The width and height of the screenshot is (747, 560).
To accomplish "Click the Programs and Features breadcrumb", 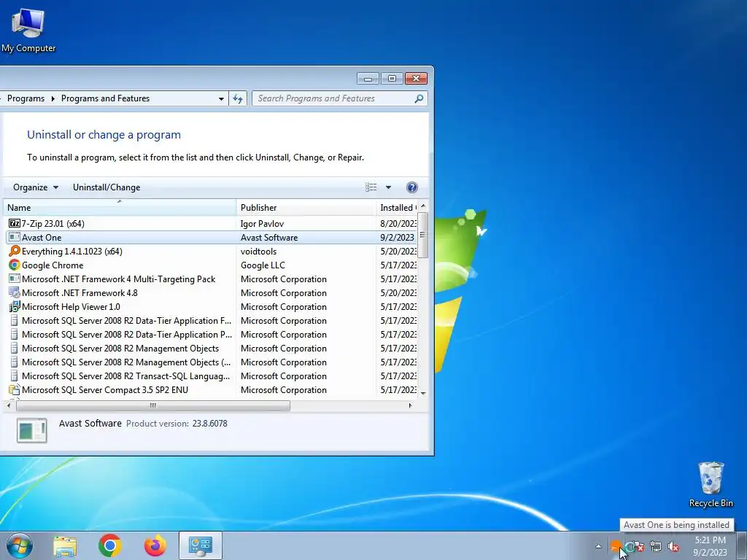I will coord(105,98).
